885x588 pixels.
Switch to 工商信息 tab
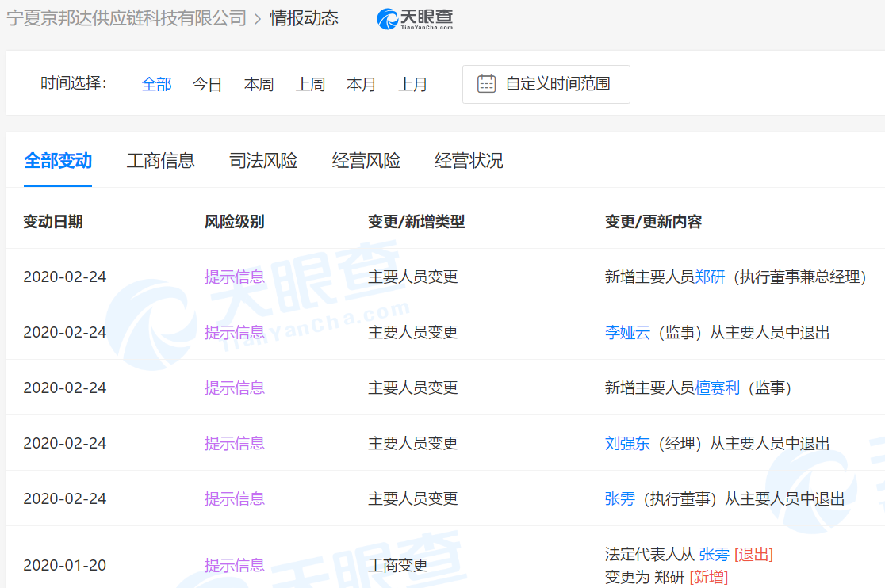pos(160,161)
